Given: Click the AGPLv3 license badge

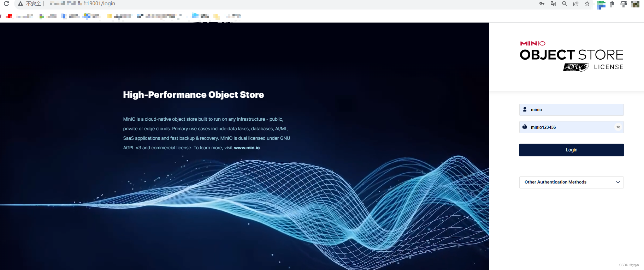Looking at the screenshot, I should pos(576,67).
